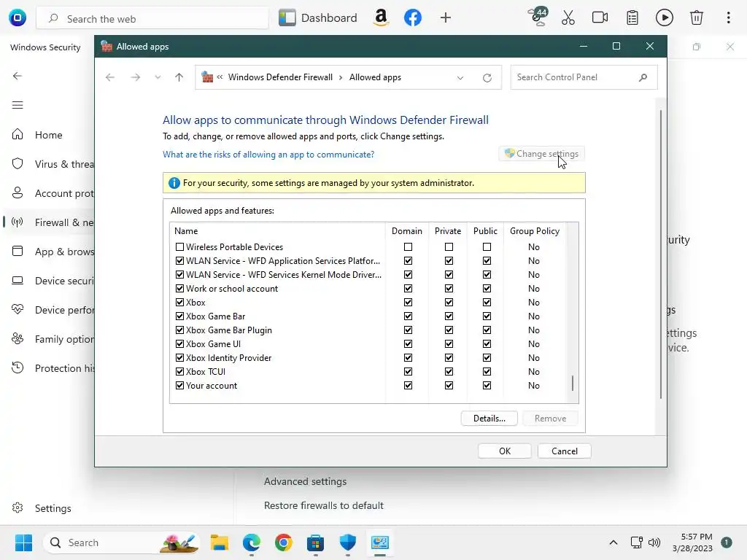The height and width of the screenshot is (560, 747).
Task: Go up one level in Control Panel
Action: 179,77
